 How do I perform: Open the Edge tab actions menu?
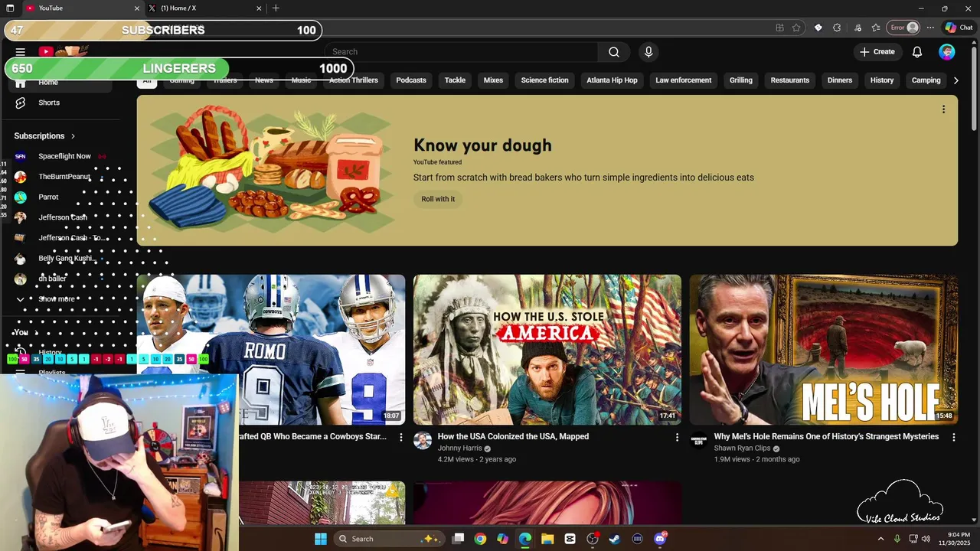point(10,8)
